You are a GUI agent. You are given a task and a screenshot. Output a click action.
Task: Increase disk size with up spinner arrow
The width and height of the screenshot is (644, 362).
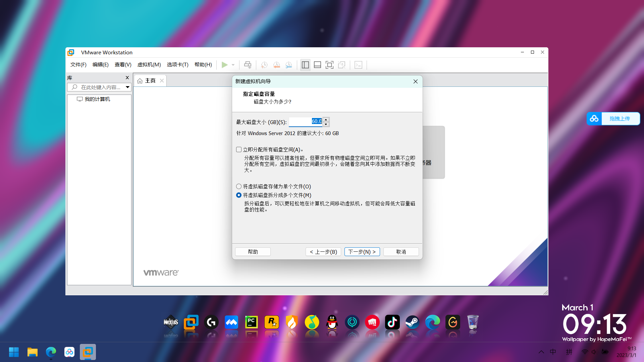click(x=326, y=119)
